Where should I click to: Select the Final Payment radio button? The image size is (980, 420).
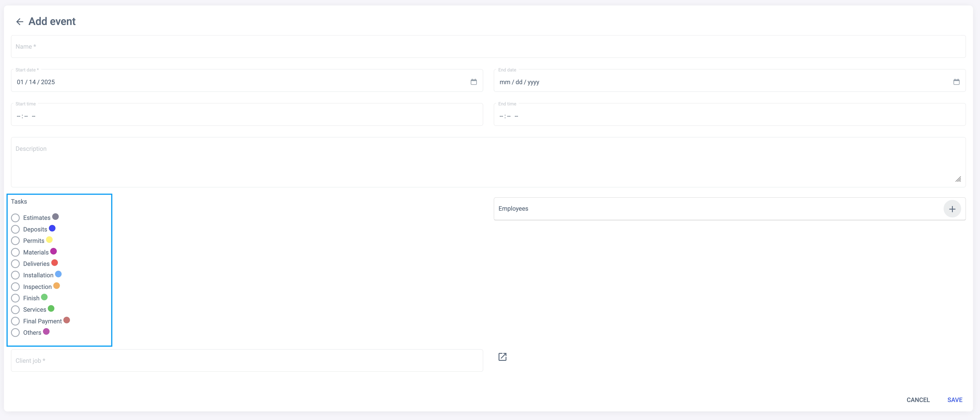coord(15,321)
